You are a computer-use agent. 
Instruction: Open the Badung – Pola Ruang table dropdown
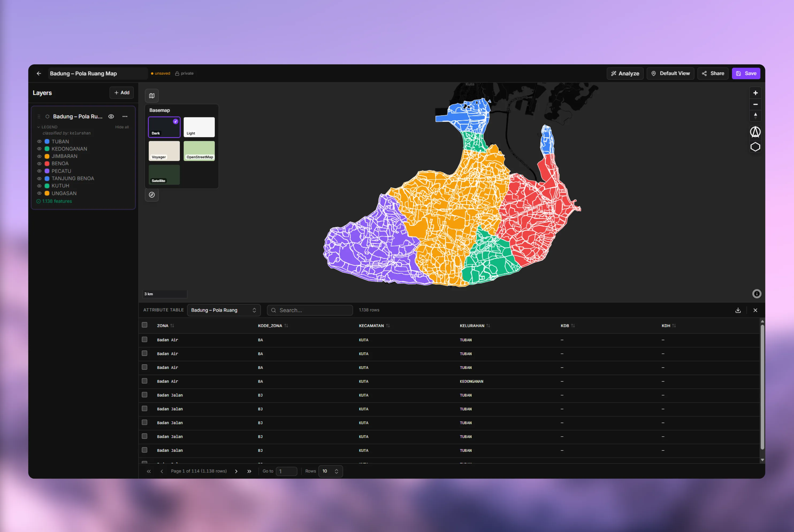(x=224, y=310)
